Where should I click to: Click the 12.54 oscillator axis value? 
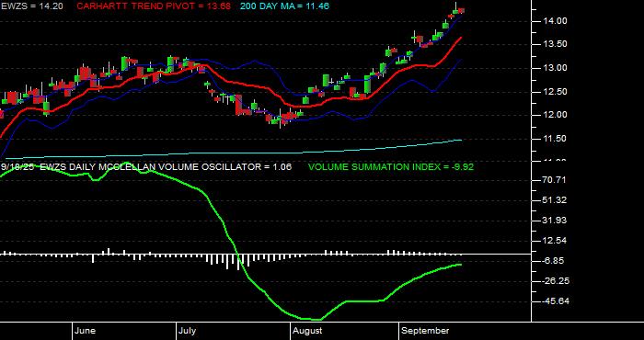556,241
